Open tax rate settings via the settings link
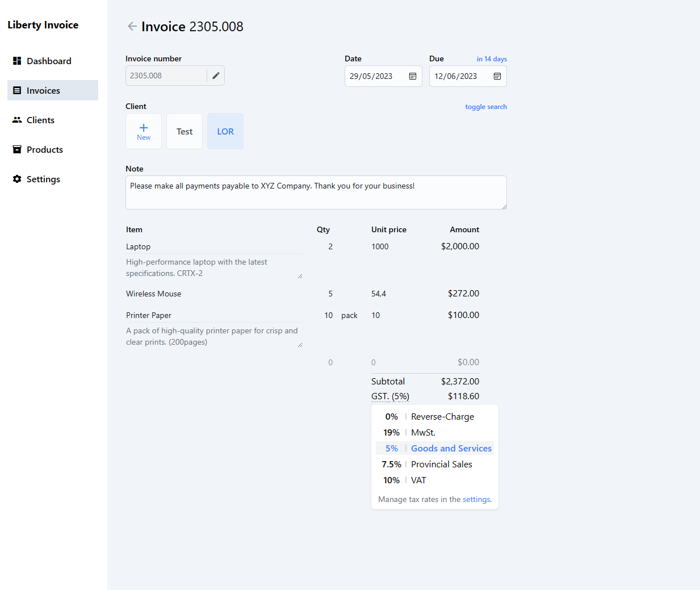Viewport: 700px width, 590px height. (x=476, y=499)
